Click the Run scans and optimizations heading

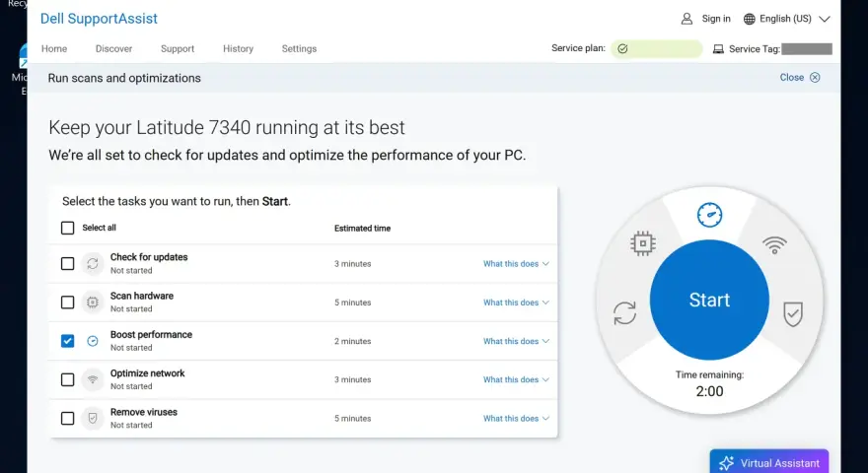pos(124,78)
